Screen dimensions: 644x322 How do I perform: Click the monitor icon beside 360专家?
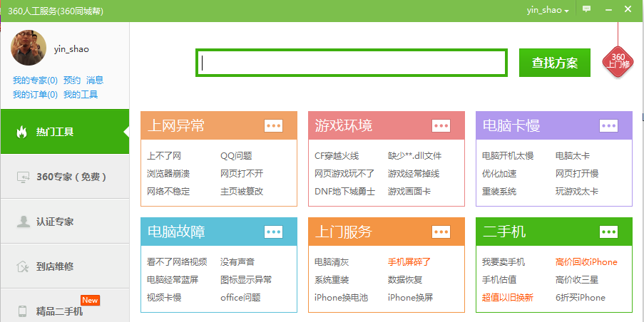click(x=23, y=177)
